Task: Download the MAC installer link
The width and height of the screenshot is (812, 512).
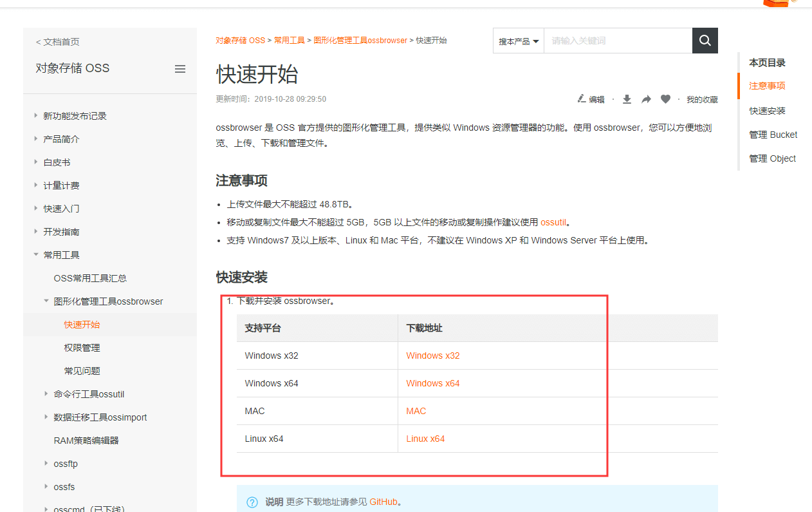Action: [416, 411]
